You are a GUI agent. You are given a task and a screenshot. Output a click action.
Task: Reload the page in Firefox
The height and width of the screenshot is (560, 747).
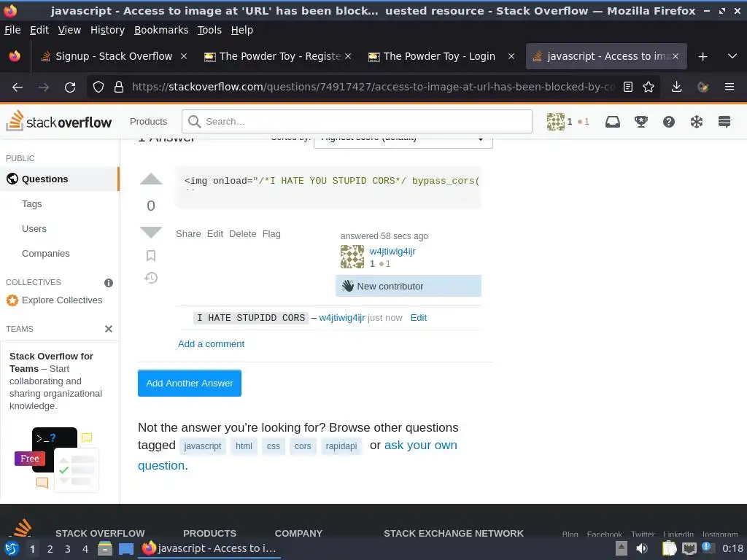(x=70, y=87)
